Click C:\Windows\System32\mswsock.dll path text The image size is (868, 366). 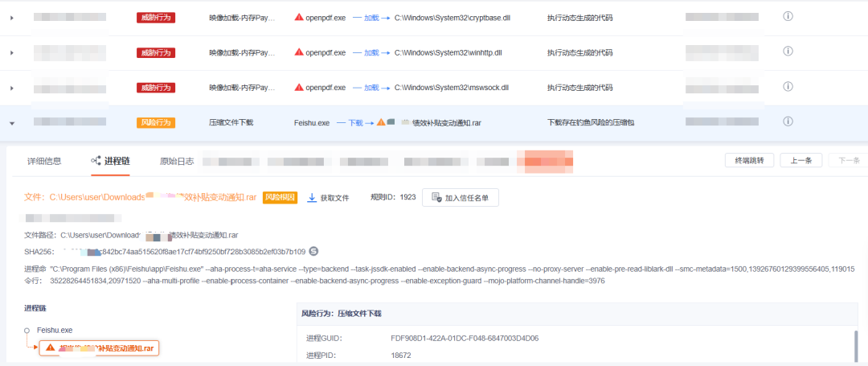451,88
